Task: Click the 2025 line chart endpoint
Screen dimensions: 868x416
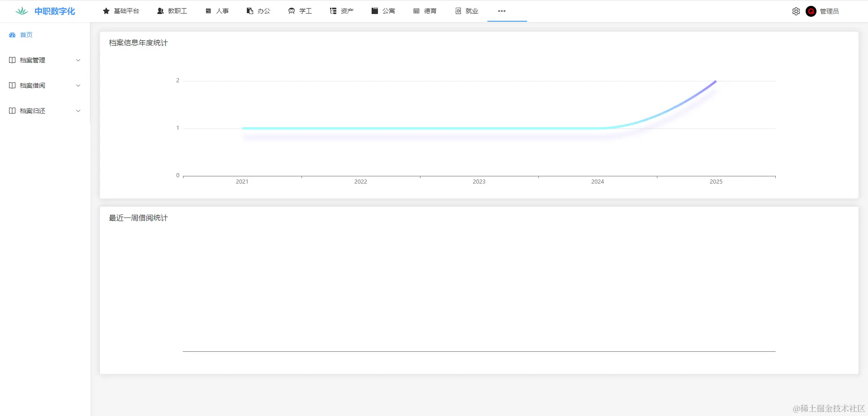Action: pyautogui.click(x=716, y=81)
